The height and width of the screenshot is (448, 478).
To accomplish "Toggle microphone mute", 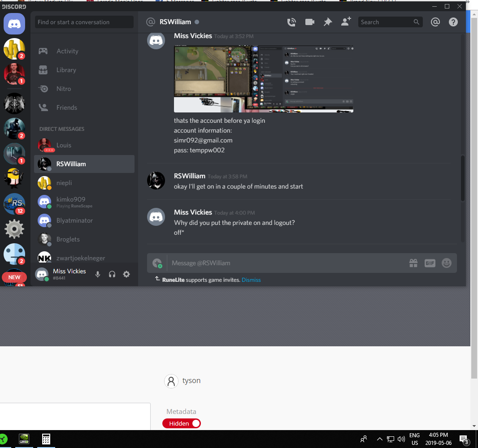I will (98, 274).
